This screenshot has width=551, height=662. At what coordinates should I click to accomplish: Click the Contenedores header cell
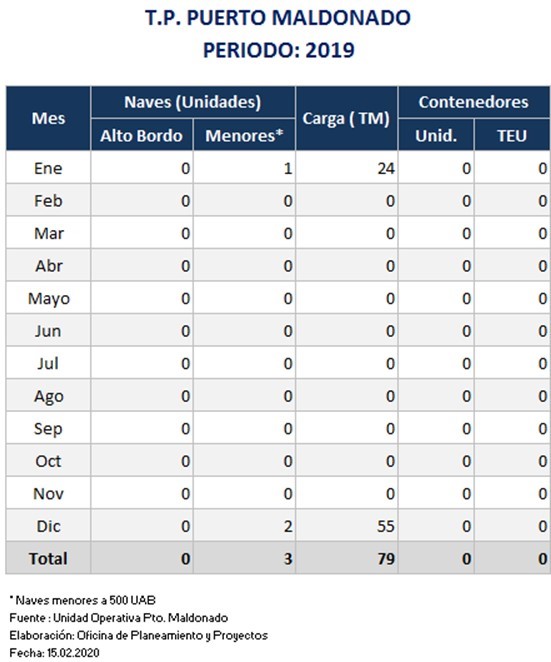click(x=474, y=102)
